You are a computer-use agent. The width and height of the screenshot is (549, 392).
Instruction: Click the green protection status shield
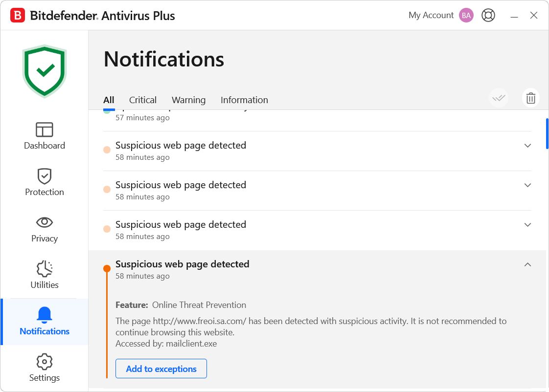[x=45, y=71]
